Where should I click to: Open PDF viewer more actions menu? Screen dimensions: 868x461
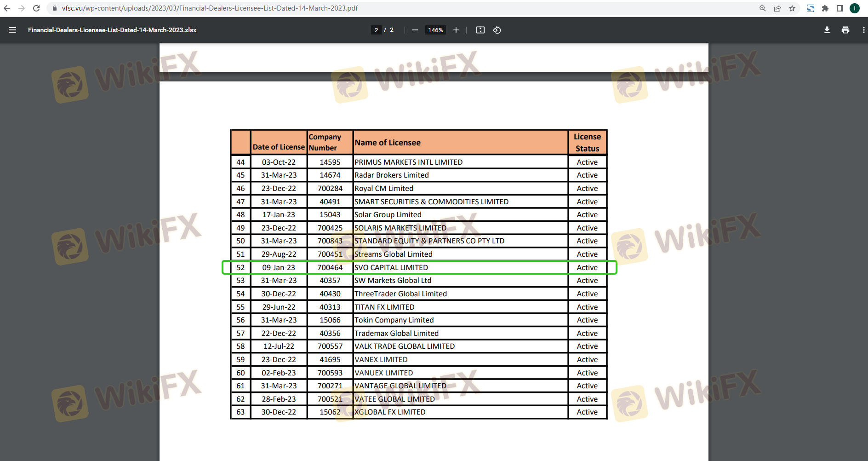coord(863,30)
